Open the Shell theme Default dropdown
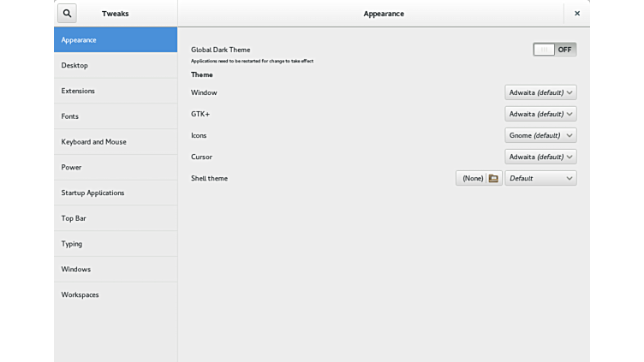This screenshot has width=644, height=362. click(x=540, y=178)
